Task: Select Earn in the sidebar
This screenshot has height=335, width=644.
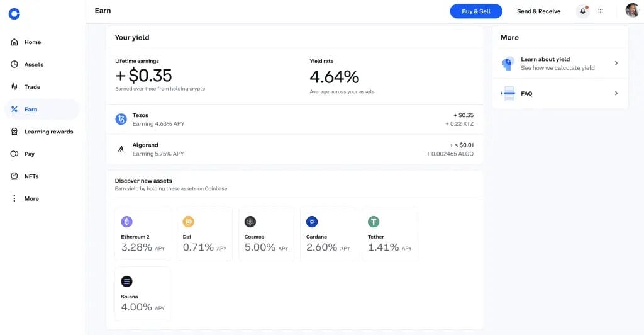Action: (42, 109)
